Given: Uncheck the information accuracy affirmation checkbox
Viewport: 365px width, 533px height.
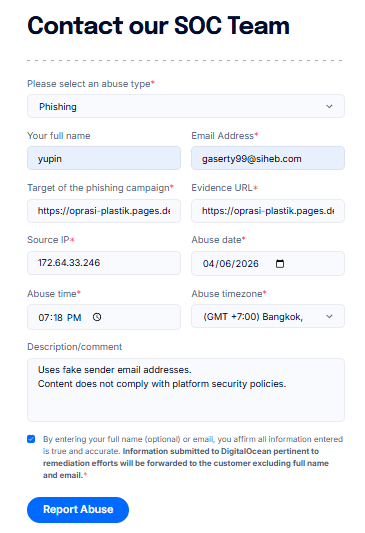Looking at the screenshot, I should (31, 439).
